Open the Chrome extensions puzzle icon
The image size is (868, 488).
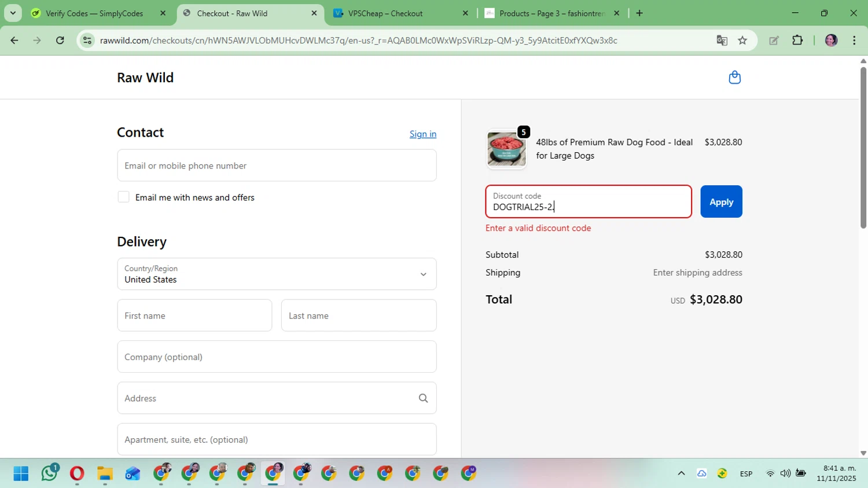tap(797, 40)
